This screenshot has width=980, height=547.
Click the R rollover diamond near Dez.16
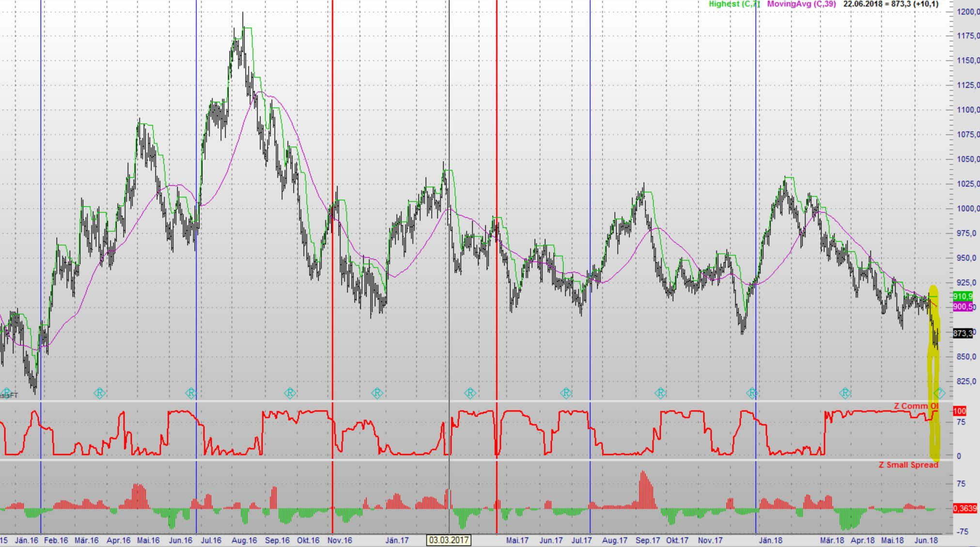tap(377, 394)
